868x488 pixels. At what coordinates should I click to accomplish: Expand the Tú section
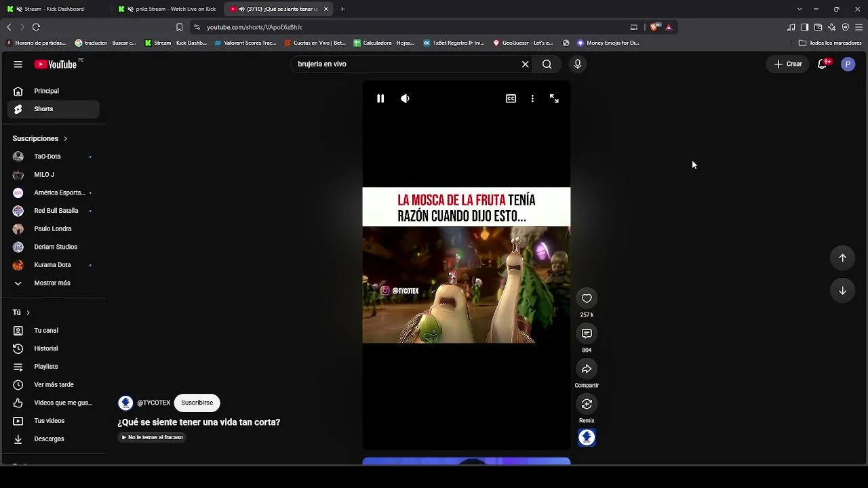point(21,312)
